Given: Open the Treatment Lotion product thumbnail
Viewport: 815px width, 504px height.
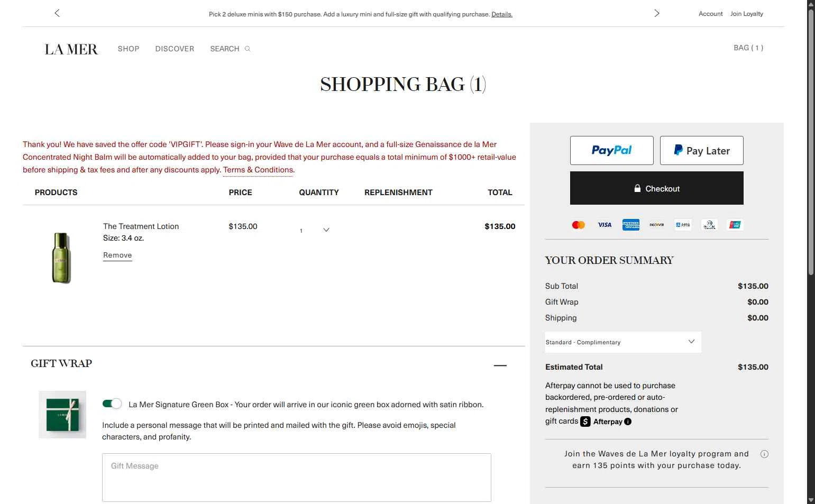Looking at the screenshot, I should tap(61, 258).
